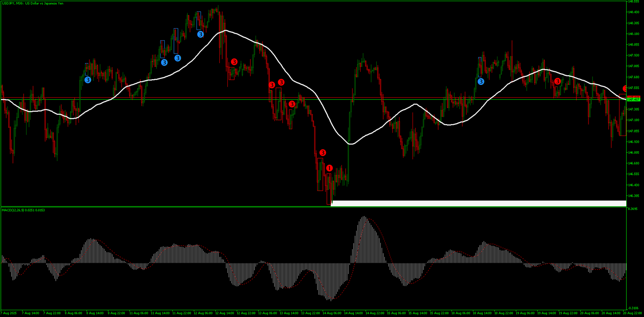The image size is (644, 317).
Task: Click the 11 Aug 22:00 time axis label
Action: (182, 313)
